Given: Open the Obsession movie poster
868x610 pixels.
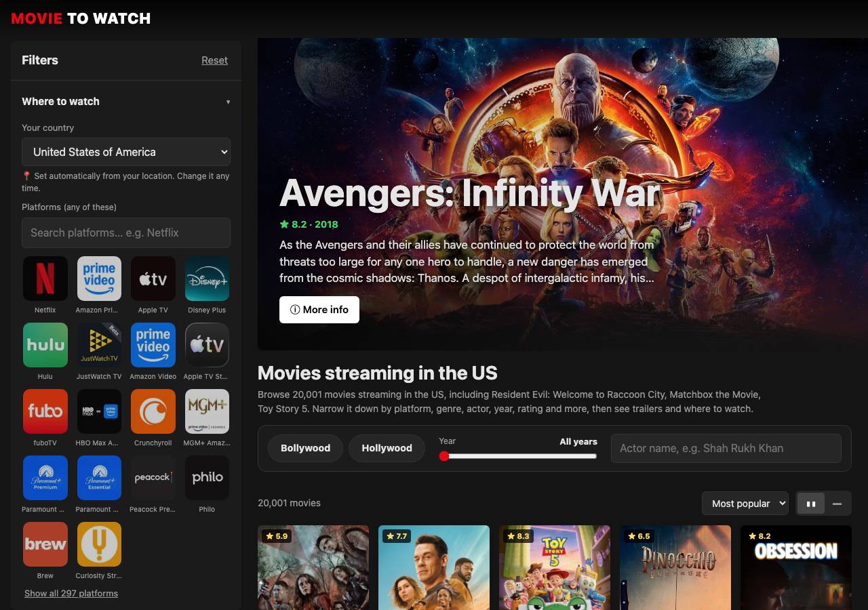Looking at the screenshot, I should tap(796, 568).
